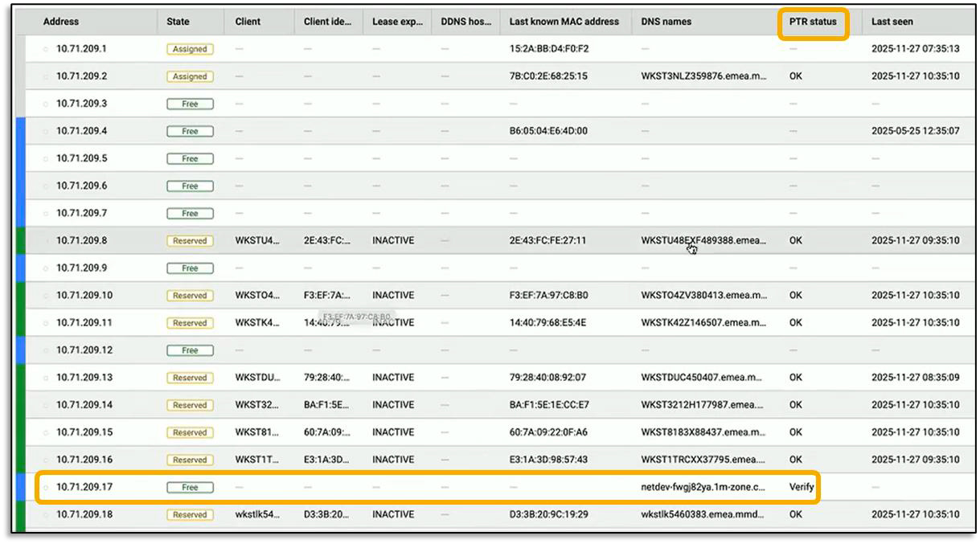This screenshot has width=980, height=544.
Task: Click the Assigned badge on row 10.71.209.2
Action: 190,76
